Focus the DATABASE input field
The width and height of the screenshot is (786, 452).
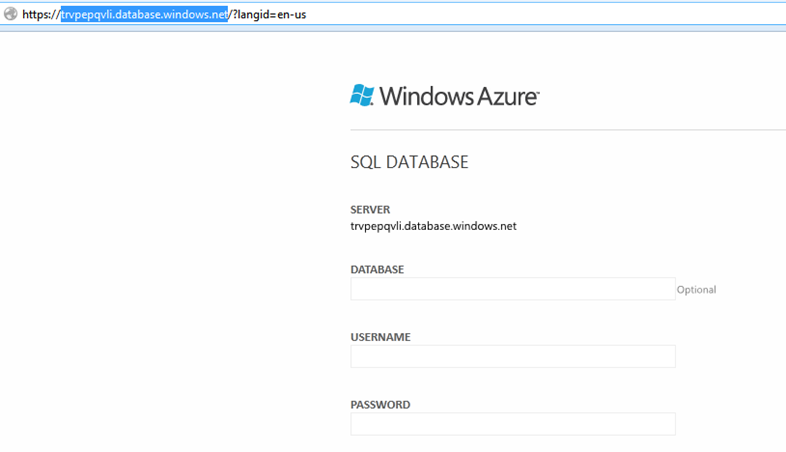(513, 289)
